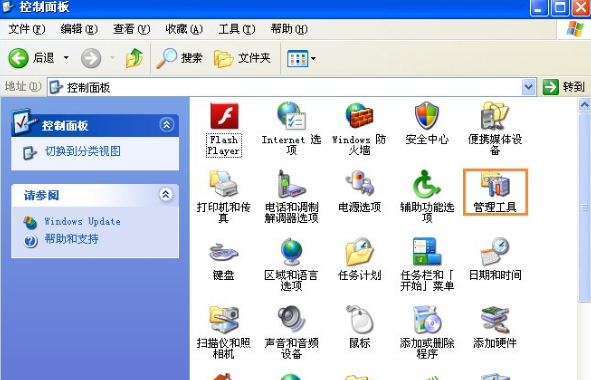Click the 搜索 search toolbar button
Image resolution: width=591 pixels, height=380 pixels.
pos(179,58)
